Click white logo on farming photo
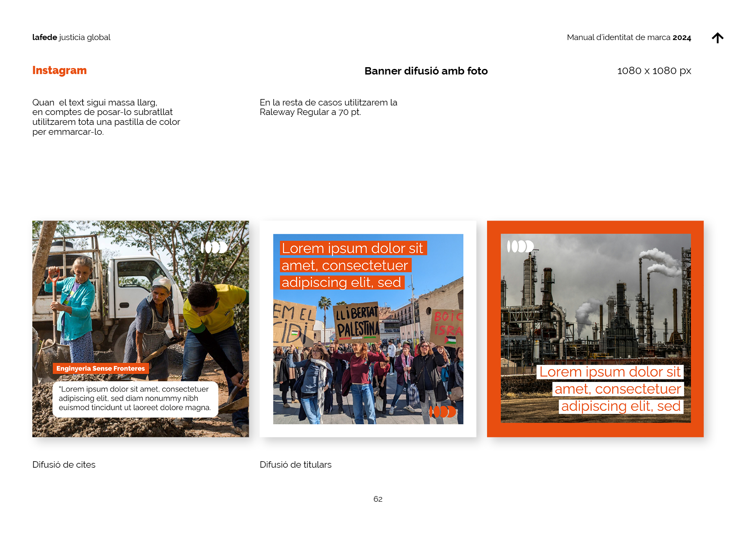This screenshot has height=534, width=756. pos(214,247)
